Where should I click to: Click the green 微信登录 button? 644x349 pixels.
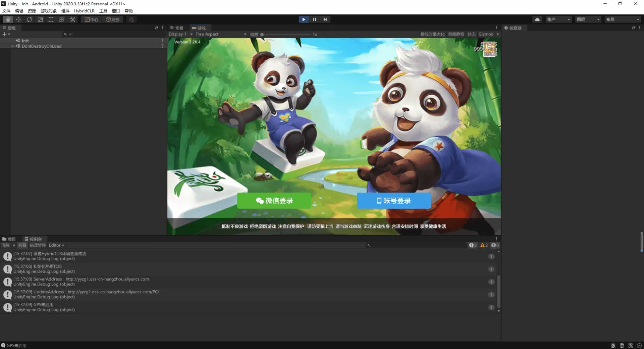click(274, 201)
